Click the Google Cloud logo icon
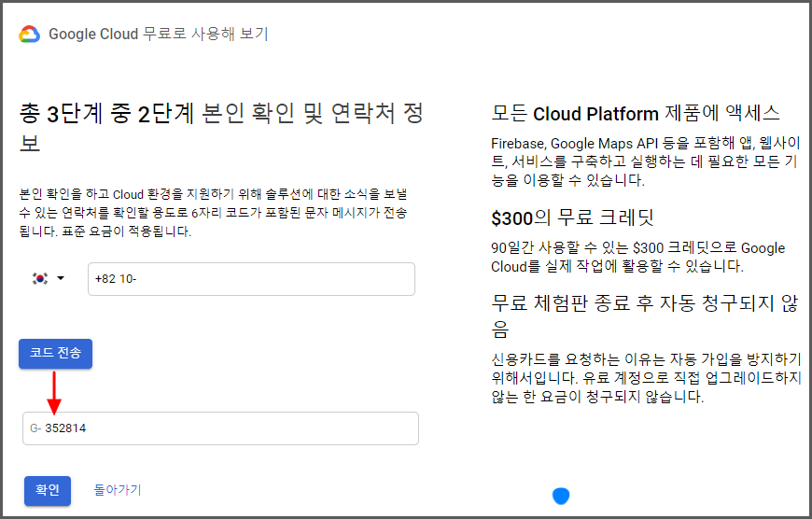812x519 pixels. point(29,35)
